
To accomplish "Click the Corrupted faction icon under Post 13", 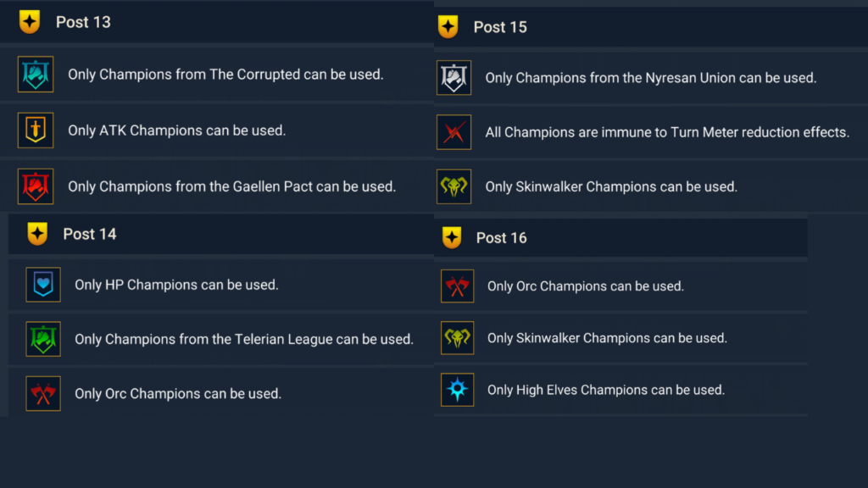I will point(36,75).
